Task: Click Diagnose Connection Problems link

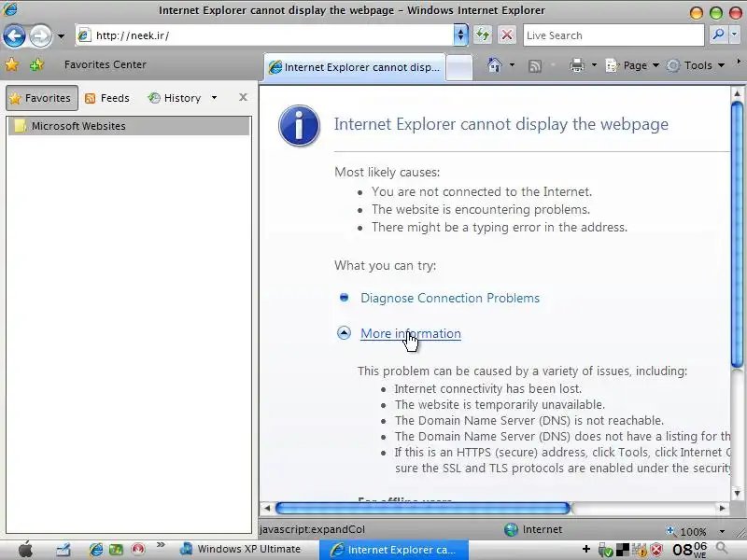Action: click(x=450, y=298)
